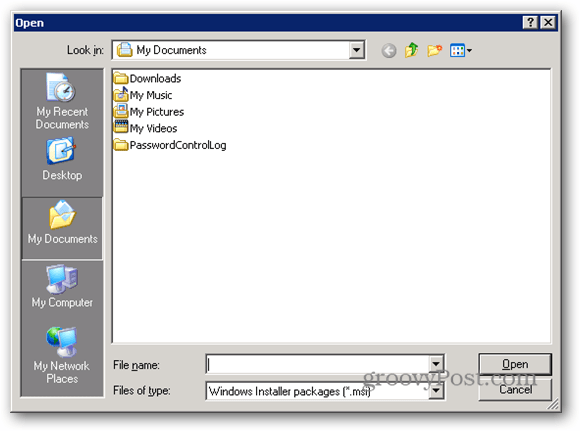Open the Files of type dropdown
The width and height of the screenshot is (580, 431).
(x=436, y=391)
